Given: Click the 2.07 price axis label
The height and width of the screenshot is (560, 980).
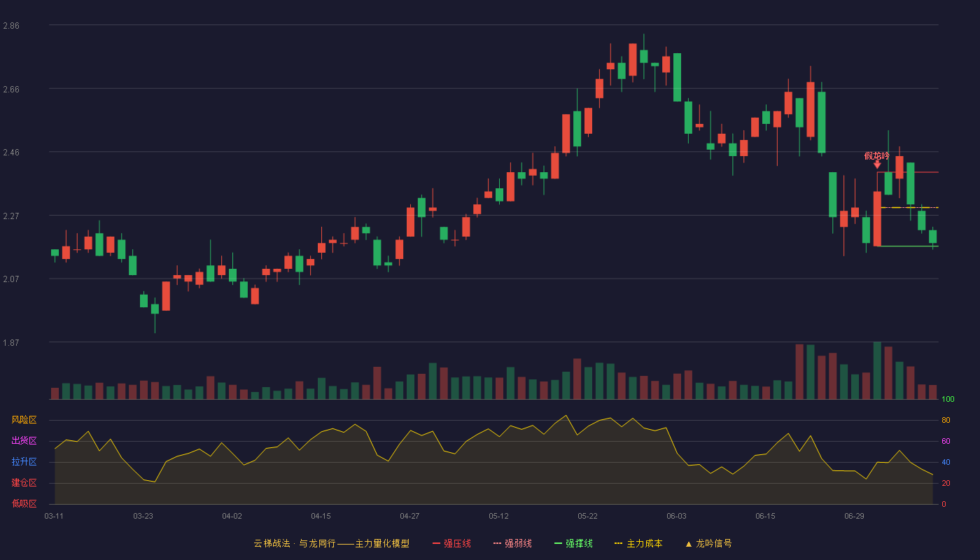Looking at the screenshot, I should coord(11,279).
